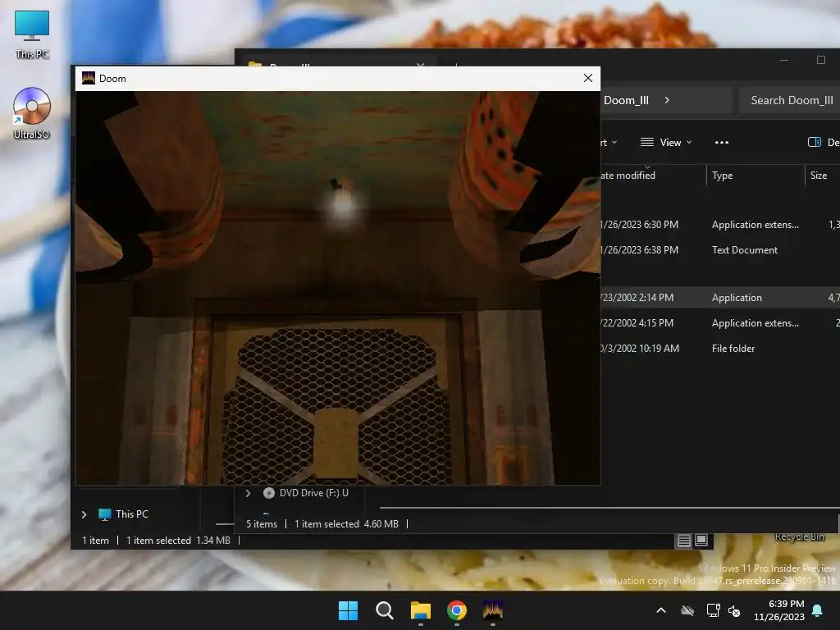Close the Doom game window
840x630 pixels.
(587, 78)
